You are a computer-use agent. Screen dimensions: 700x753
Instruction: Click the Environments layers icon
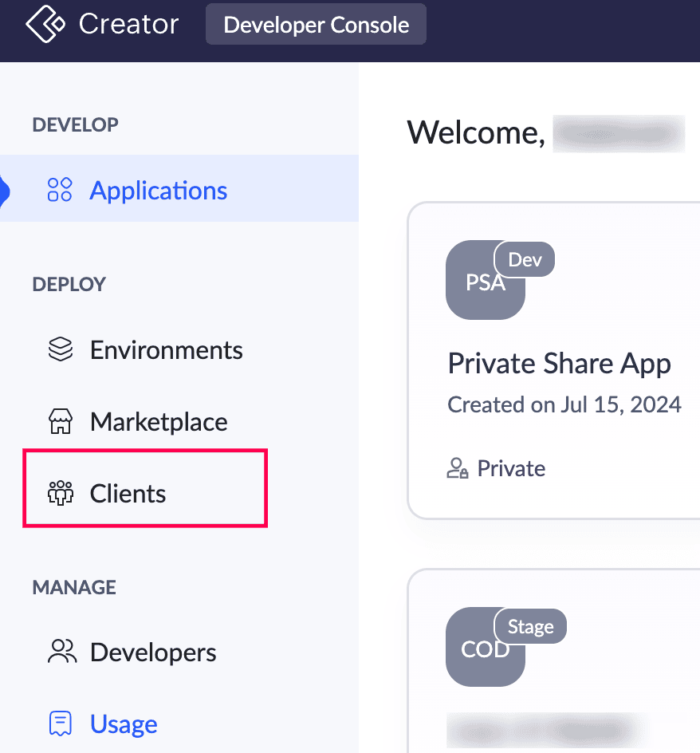pos(61,349)
